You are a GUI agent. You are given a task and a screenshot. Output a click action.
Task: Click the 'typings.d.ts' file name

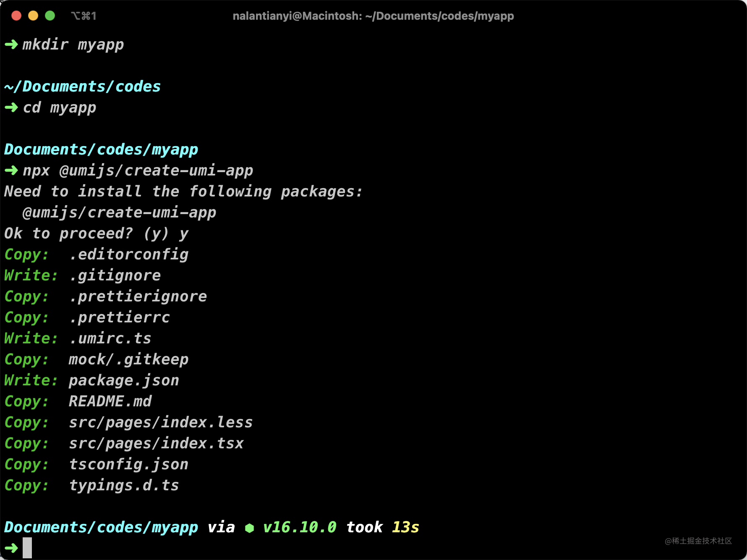click(124, 485)
